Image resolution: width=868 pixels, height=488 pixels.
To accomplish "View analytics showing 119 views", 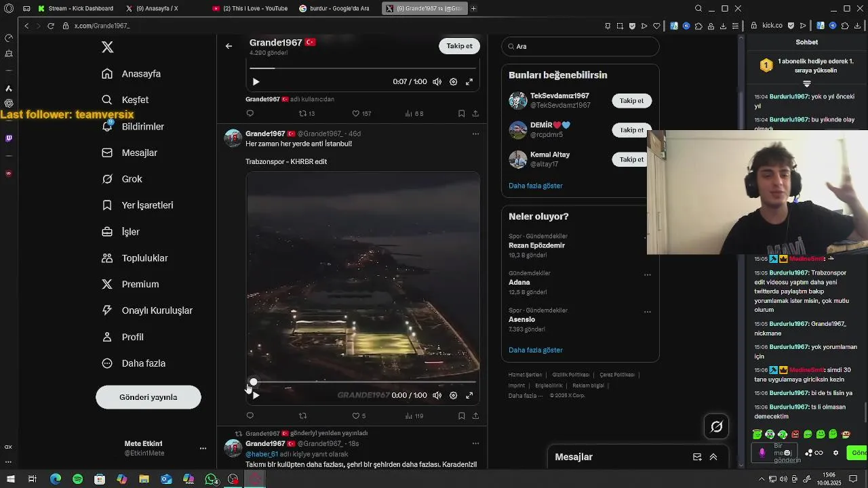I will (x=414, y=415).
